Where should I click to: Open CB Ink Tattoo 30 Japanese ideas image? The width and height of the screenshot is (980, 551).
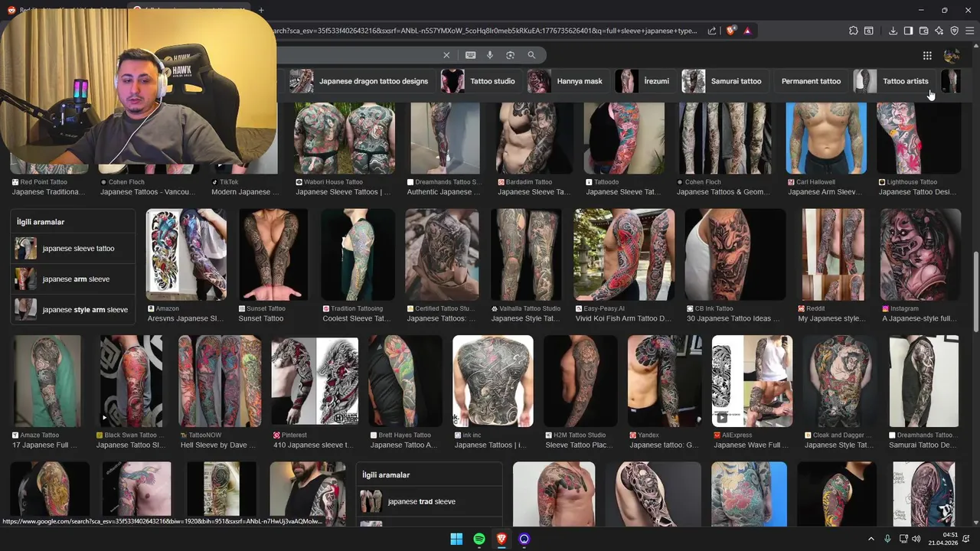pos(735,255)
